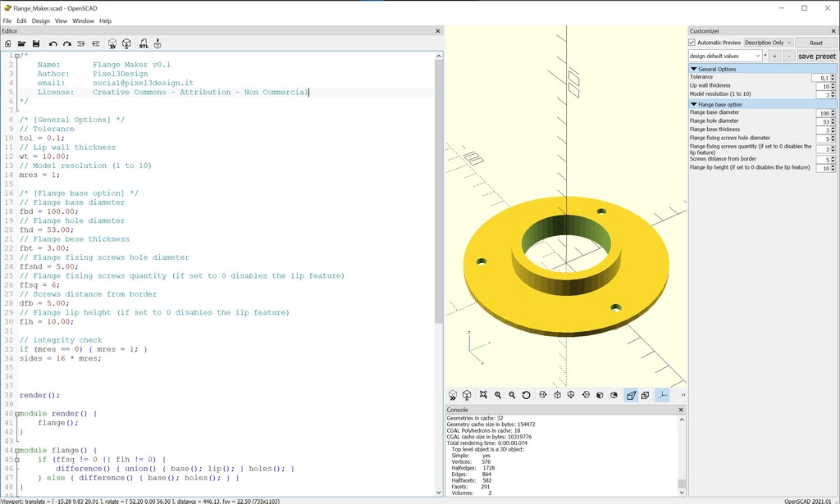Run Render from the editor toolbar
The height and width of the screenshot is (504, 840).
pos(127,44)
